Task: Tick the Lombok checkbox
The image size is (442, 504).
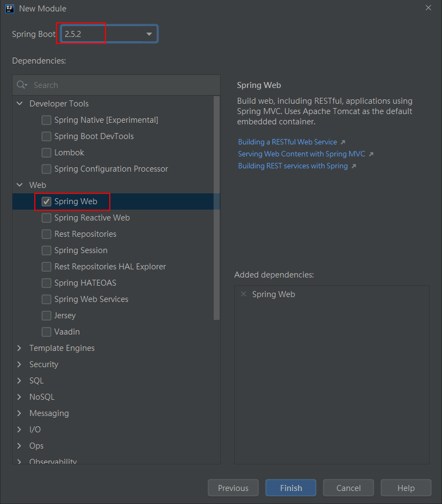Action: pos(46,153)
